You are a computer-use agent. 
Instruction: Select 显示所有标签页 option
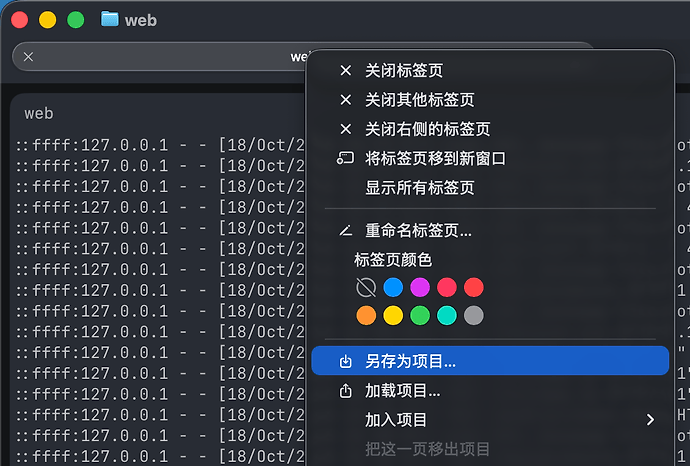(x=490, y=188)
